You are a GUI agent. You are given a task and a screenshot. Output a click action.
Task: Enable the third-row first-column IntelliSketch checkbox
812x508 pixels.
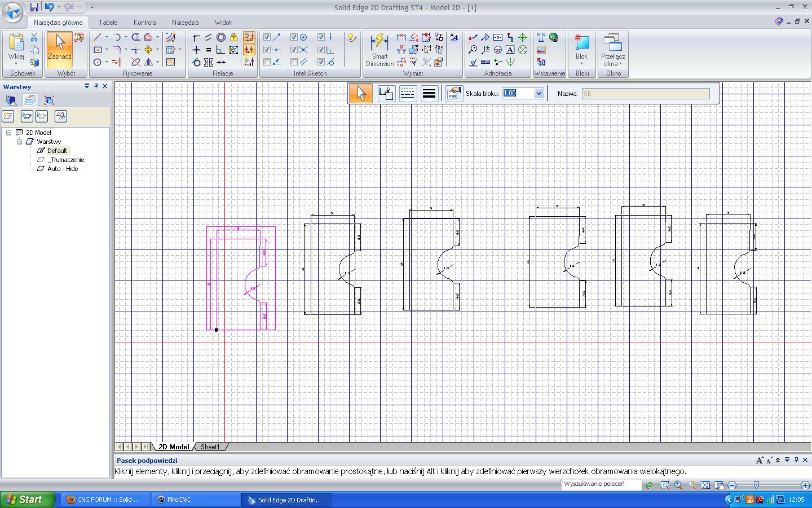(x=267, y=62)
